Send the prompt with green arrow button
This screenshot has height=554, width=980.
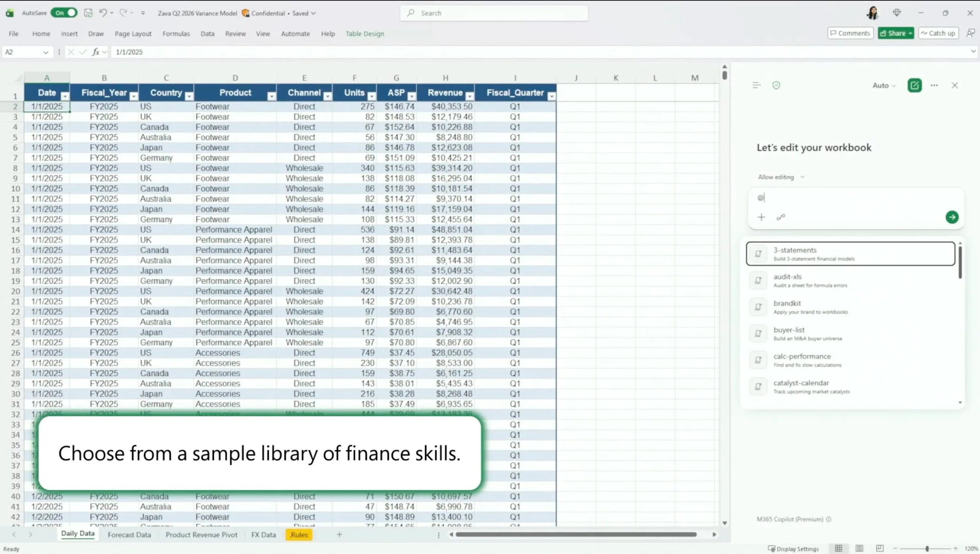tap(952, 217)
